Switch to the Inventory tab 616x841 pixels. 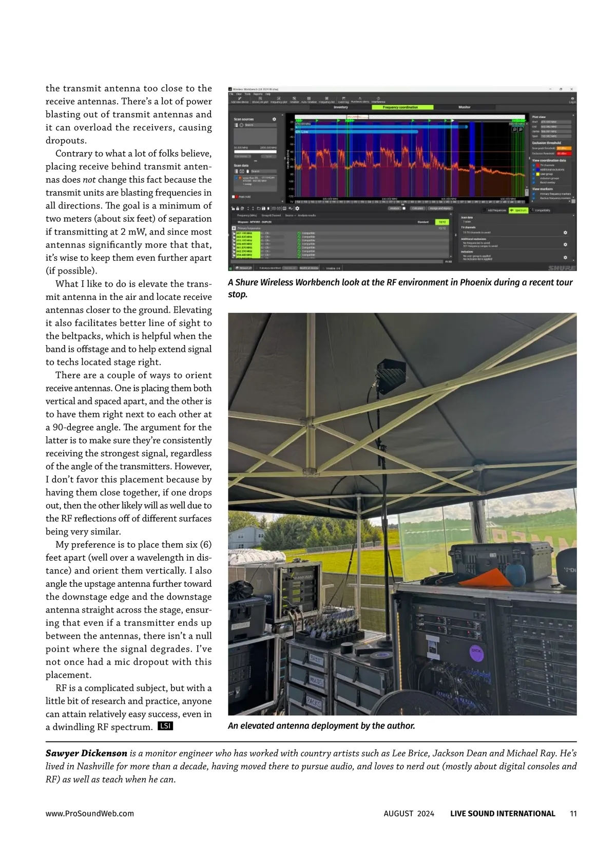341,107
